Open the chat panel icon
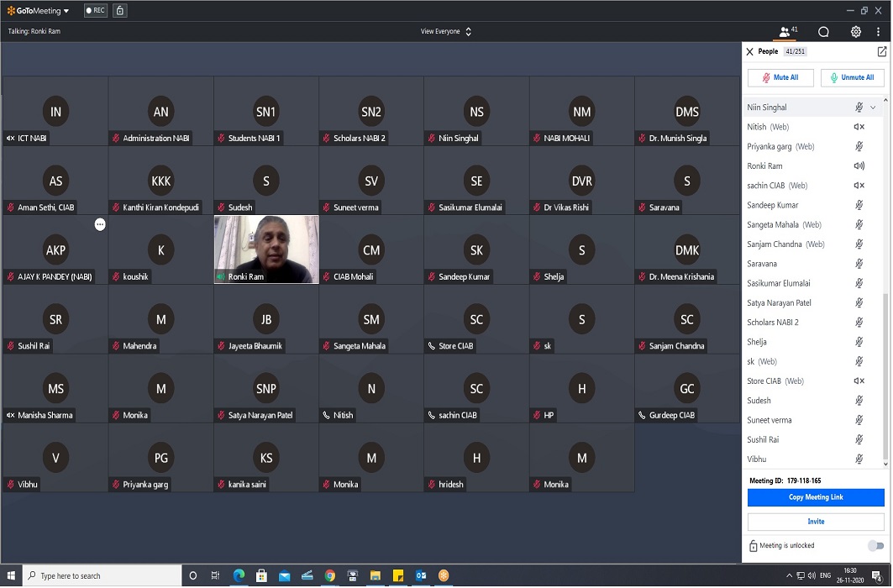 (823, 32)
